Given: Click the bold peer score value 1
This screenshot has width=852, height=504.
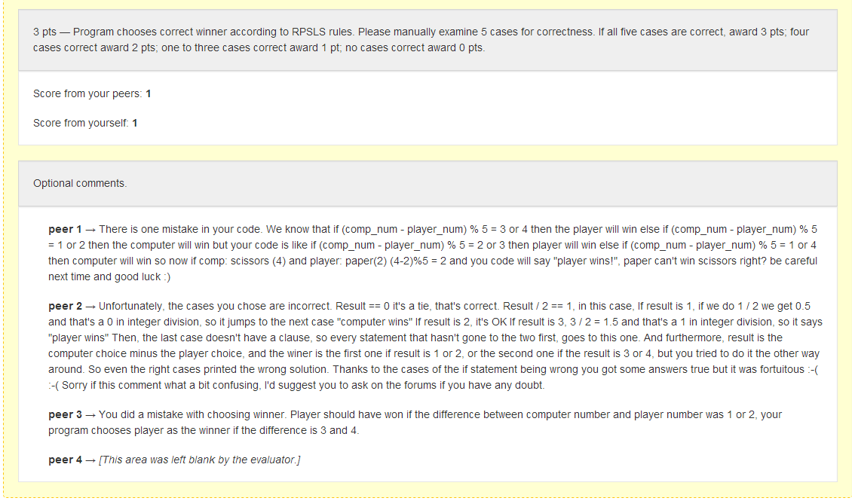Looking at the screenshot, I should point(149,93).
